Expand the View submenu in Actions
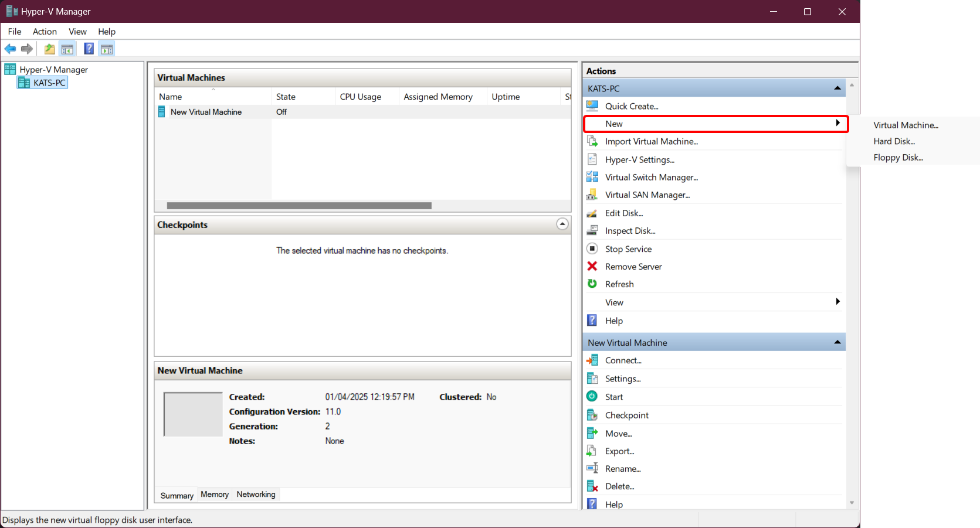This screenshot has width=980, height=528. click(838, 302)
